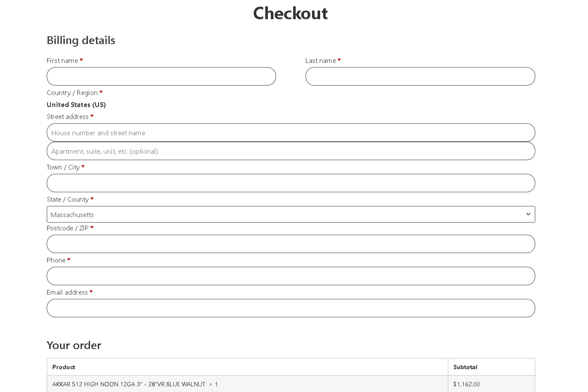Screen dimensions: 588x392
Task: Click the Last name label
Action: tap(321, 60)
